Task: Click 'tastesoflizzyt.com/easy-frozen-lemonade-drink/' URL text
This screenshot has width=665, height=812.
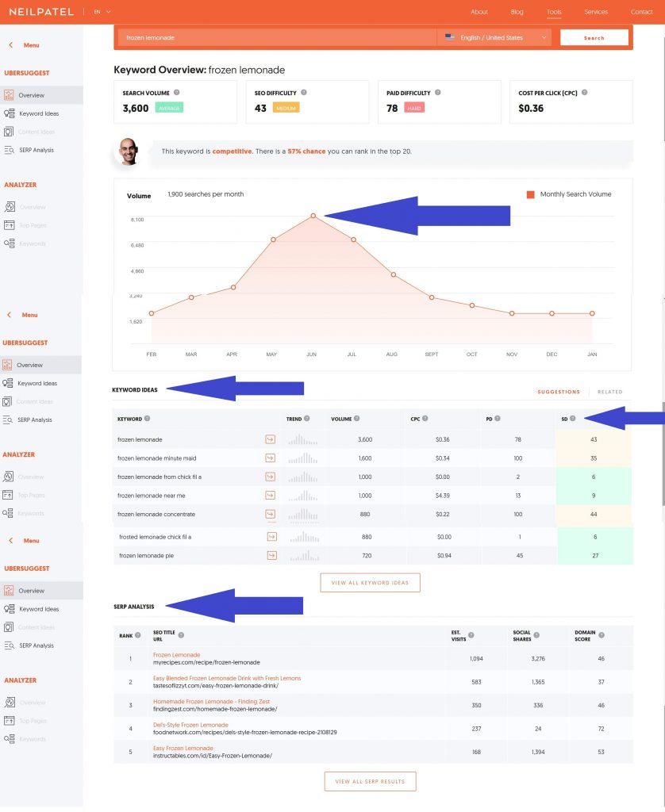Action: tap(216, 686)
